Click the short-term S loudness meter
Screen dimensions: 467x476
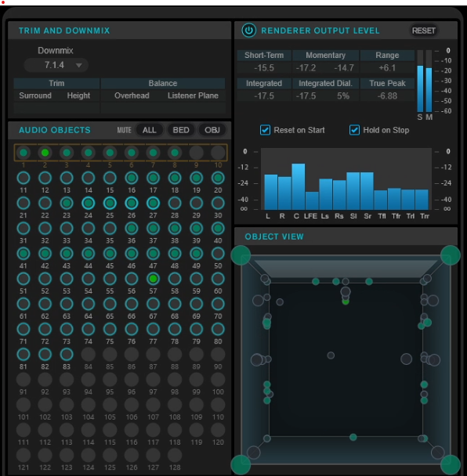click(x=420, y=88)
